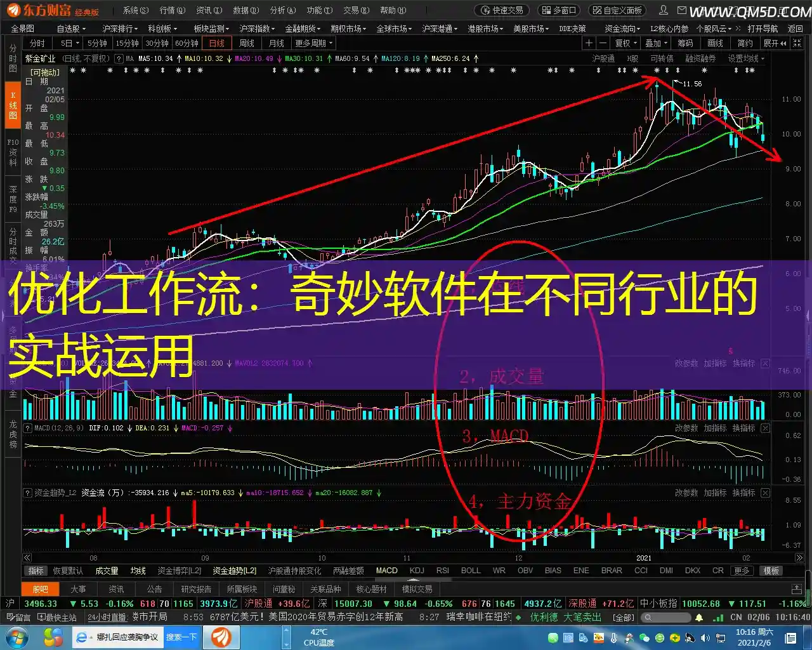This screenshot has width=812, height=650.
Task: Click the help question mark beside 资金趋势
Action: (x=28, y=493)
